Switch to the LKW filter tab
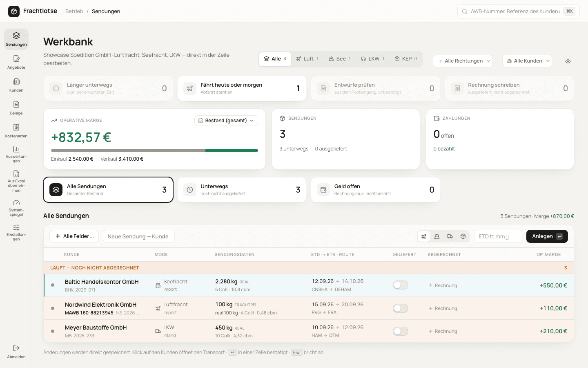 point(372,59)
